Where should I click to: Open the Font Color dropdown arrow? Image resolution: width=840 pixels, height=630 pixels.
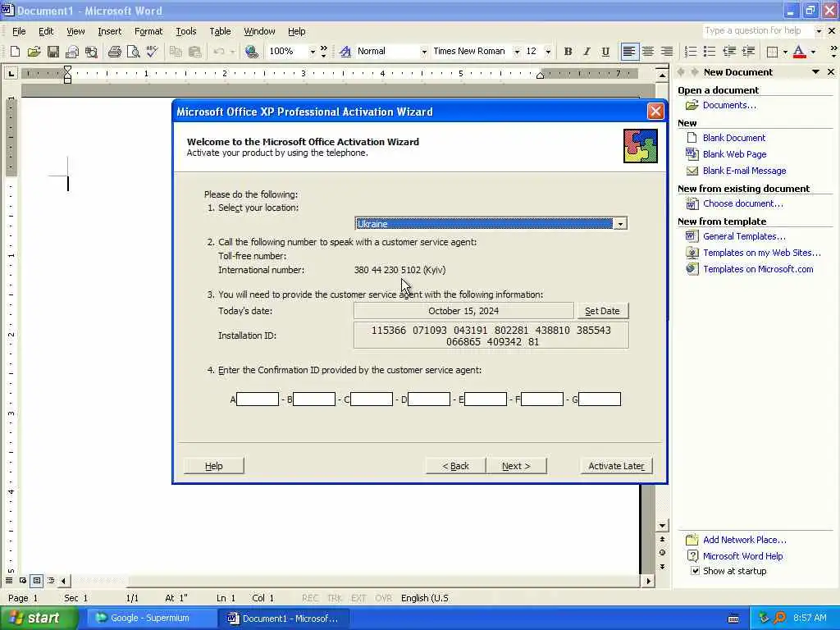coord(813,52)
